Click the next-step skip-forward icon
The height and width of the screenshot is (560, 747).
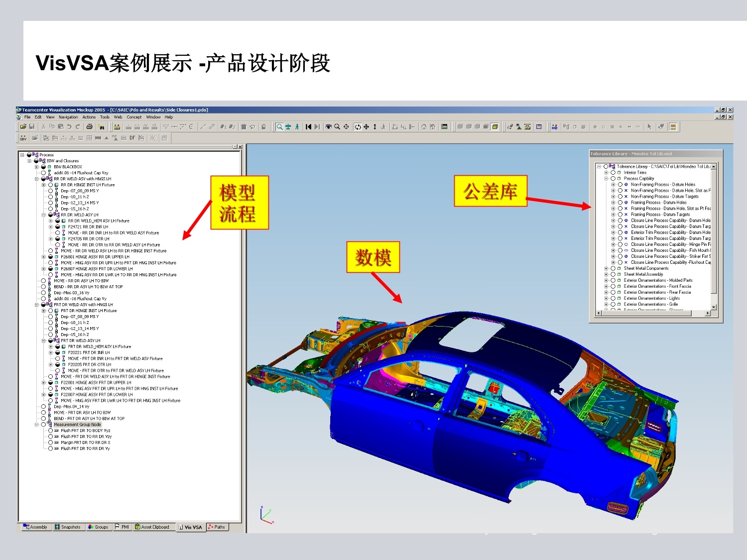point(317,127)
